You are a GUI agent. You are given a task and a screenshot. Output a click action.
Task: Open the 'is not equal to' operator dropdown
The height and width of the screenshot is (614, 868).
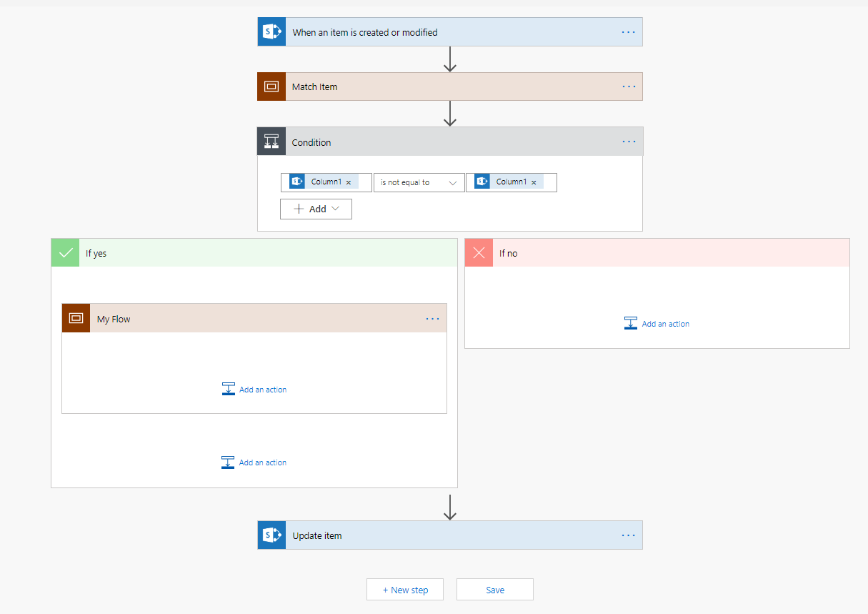click(419, 182)
